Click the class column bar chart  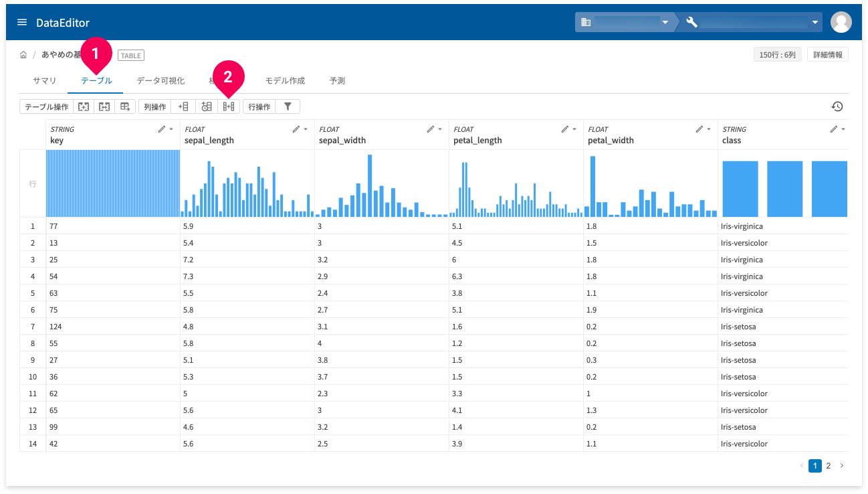click(x=784, y=183)
